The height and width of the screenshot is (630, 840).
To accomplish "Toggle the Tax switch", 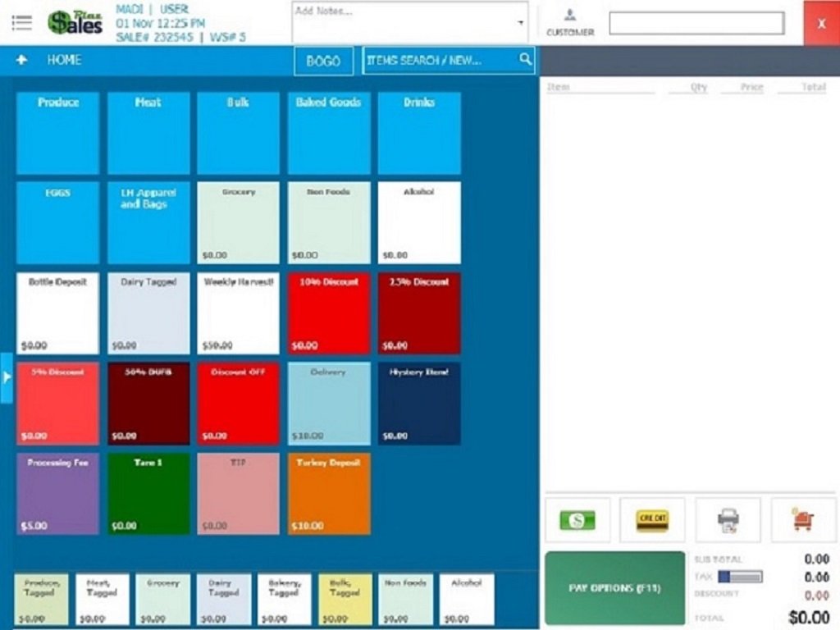I will (x=740, y=577).
